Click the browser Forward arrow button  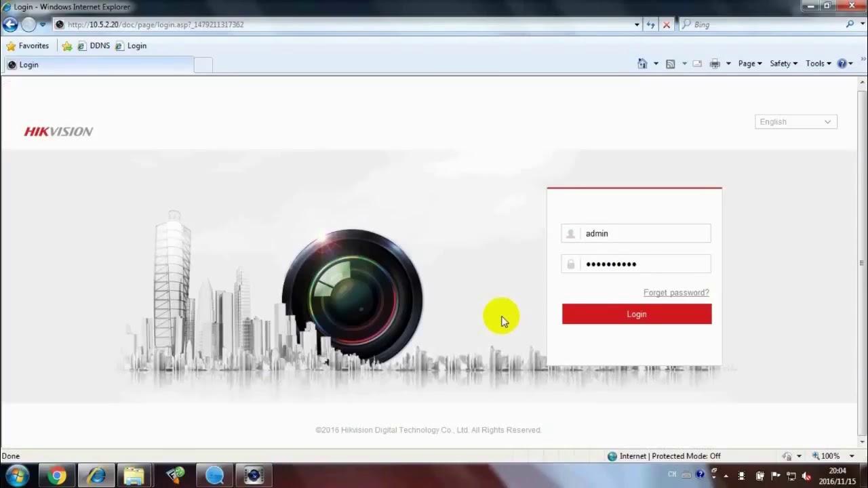[28, 24]
